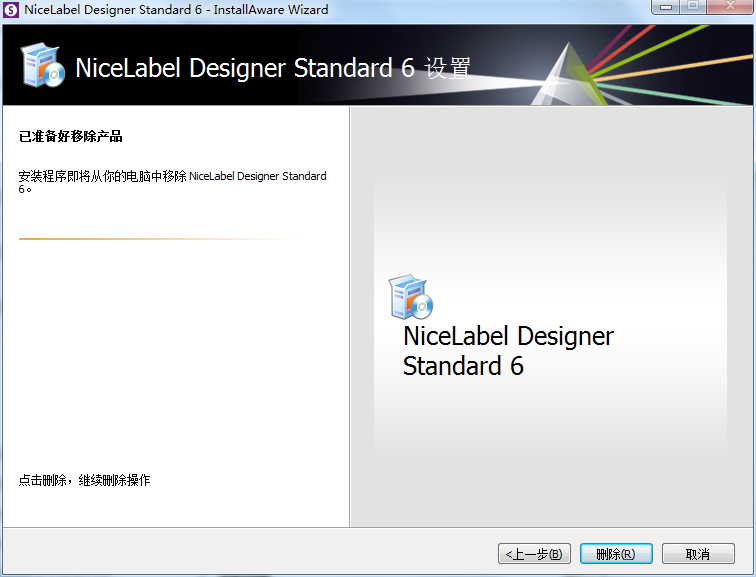Click the installer box icon in header banner
Screen dimensions: 756x577
[43, 65]
